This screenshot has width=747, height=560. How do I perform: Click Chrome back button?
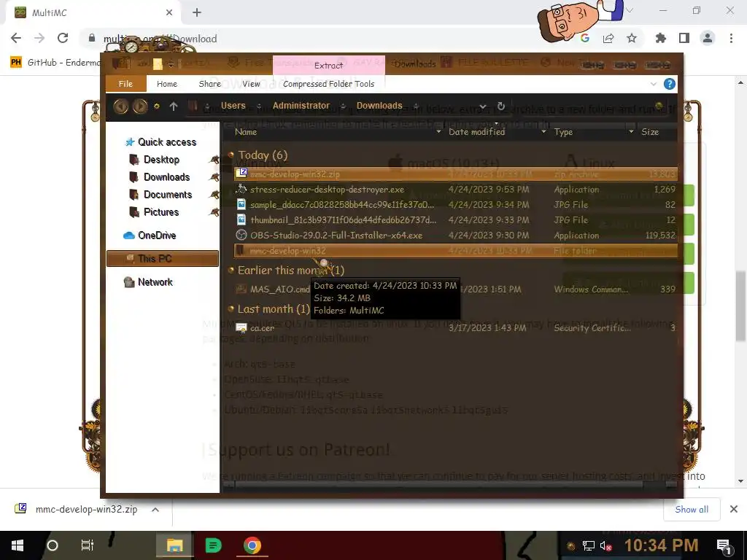[16, 38]
